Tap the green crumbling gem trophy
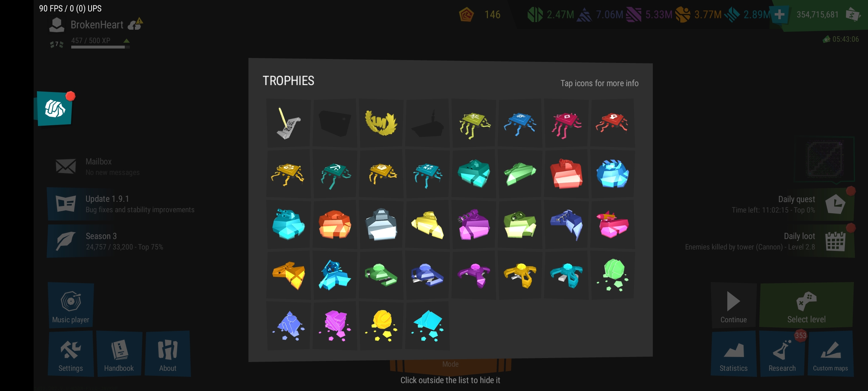 pyautogui.click(x=612, y=275)
